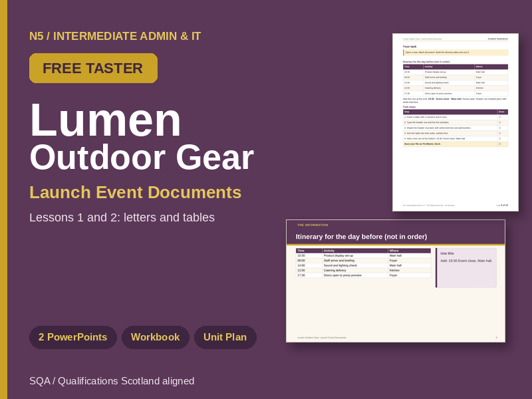Tick Done box for step 5 Add a new row

(500, 138)
